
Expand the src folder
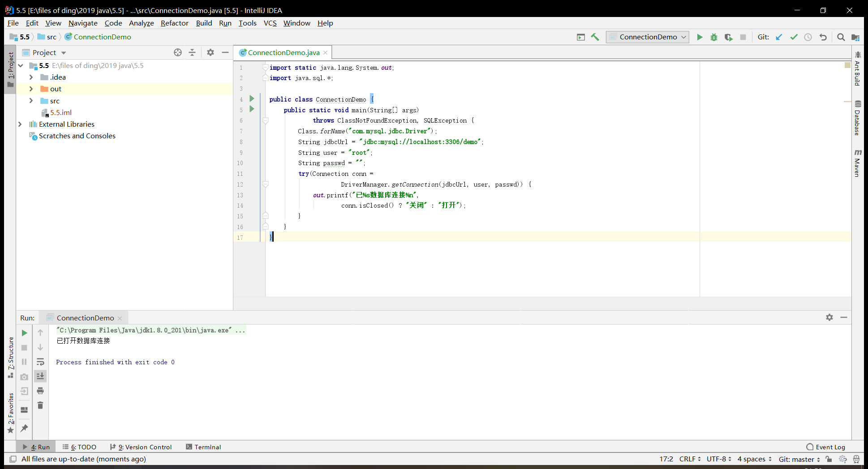click(31, 101)
